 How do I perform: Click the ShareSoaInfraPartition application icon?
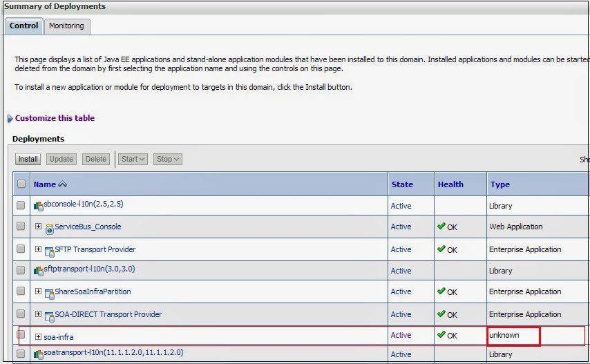(49, 294)
